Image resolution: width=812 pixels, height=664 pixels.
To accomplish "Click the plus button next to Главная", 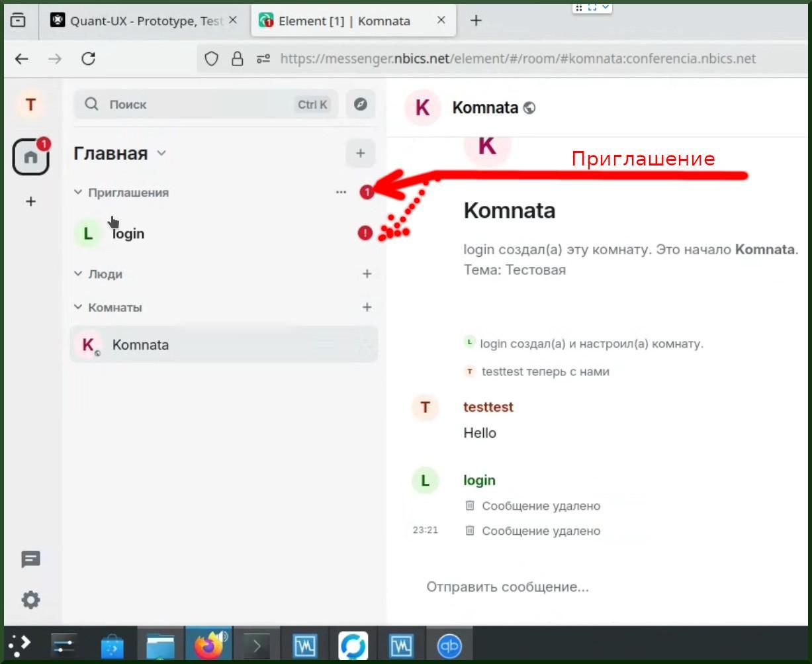I will pos(360,154).
